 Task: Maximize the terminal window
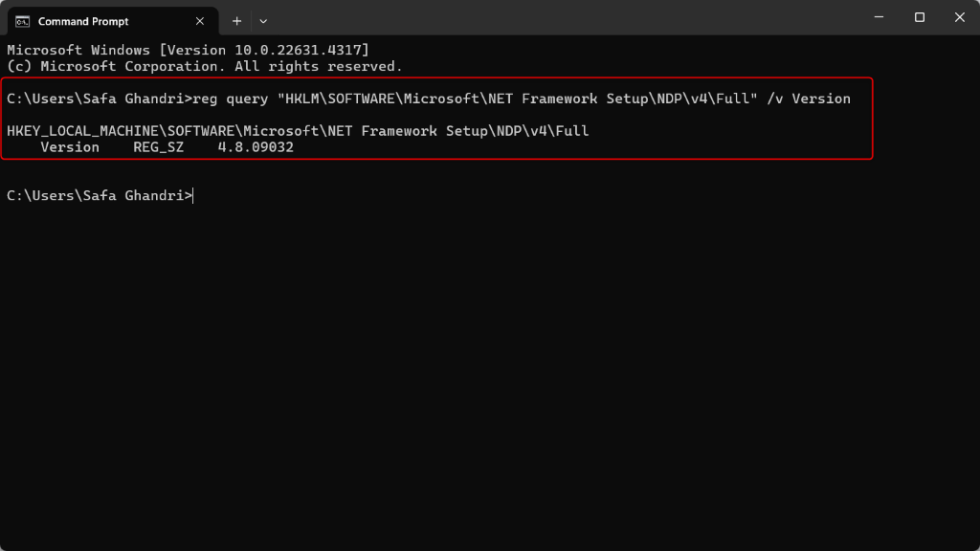920,17
